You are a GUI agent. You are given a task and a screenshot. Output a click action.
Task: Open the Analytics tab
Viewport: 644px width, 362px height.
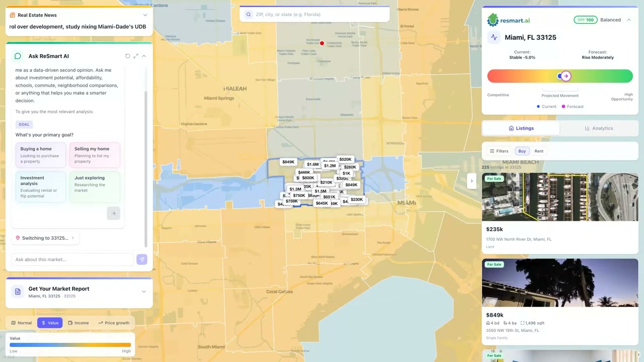[x=599, y=128]
